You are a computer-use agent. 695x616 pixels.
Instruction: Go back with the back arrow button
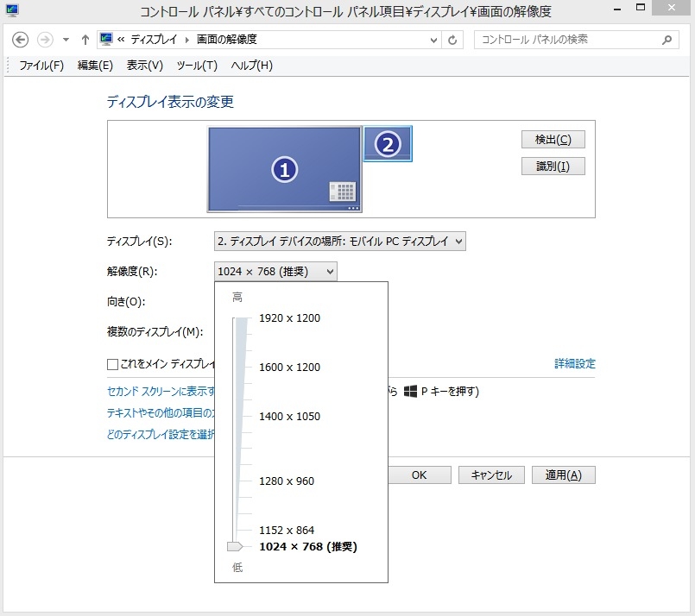[20, 40]
